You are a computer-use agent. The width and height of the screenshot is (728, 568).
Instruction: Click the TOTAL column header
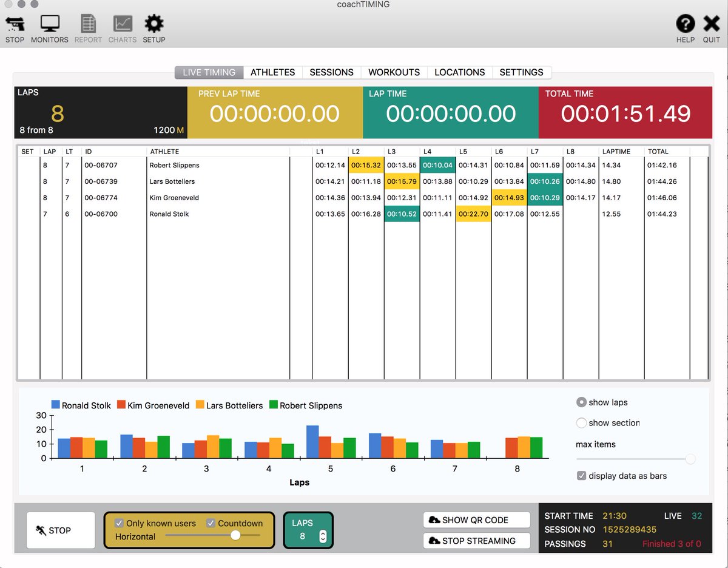(x=658, y=151)
